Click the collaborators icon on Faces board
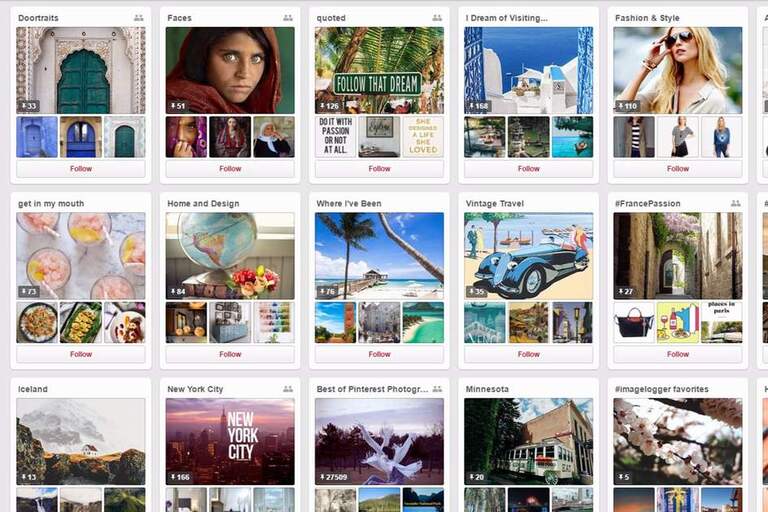Viewport: 768px width, 512px height. 288,18
